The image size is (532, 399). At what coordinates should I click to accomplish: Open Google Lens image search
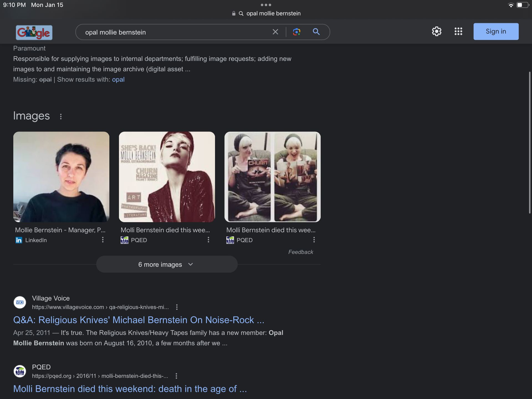tap(296, 32)
